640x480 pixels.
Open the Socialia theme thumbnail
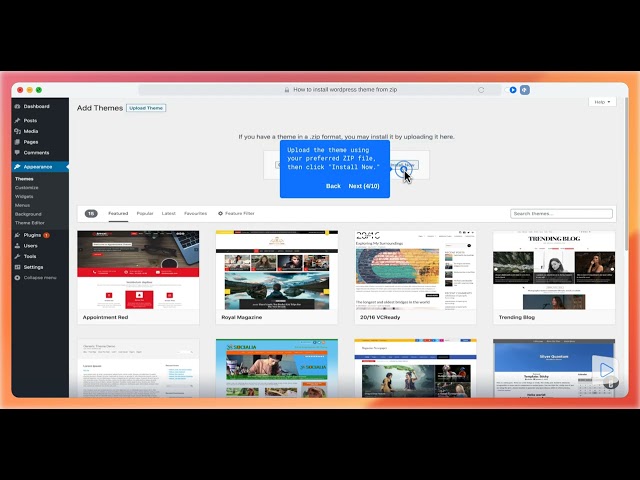pyautogui.click(x=277, y=368)
